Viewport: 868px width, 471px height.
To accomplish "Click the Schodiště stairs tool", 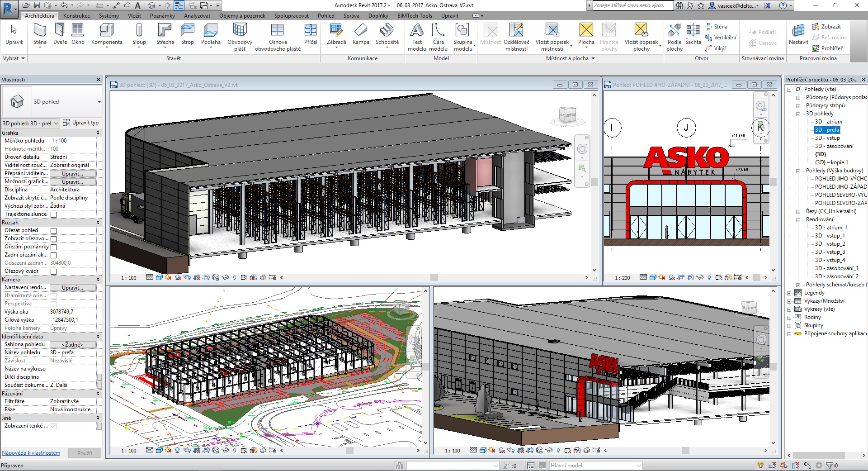I will 387,34.
